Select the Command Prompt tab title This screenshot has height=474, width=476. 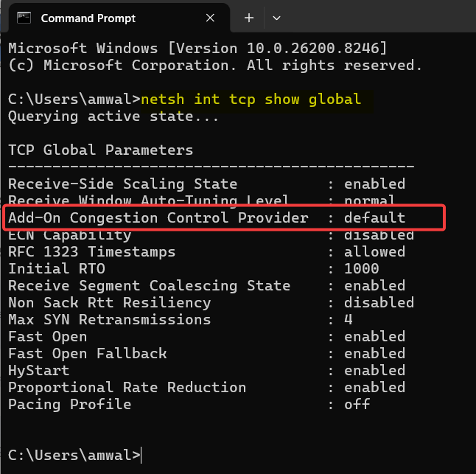88,17
